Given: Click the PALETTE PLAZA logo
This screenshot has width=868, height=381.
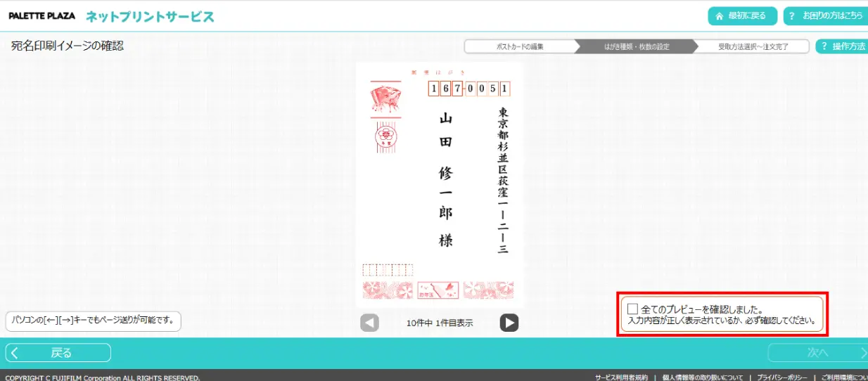Looking at the screenshot, I should [42, 16].
